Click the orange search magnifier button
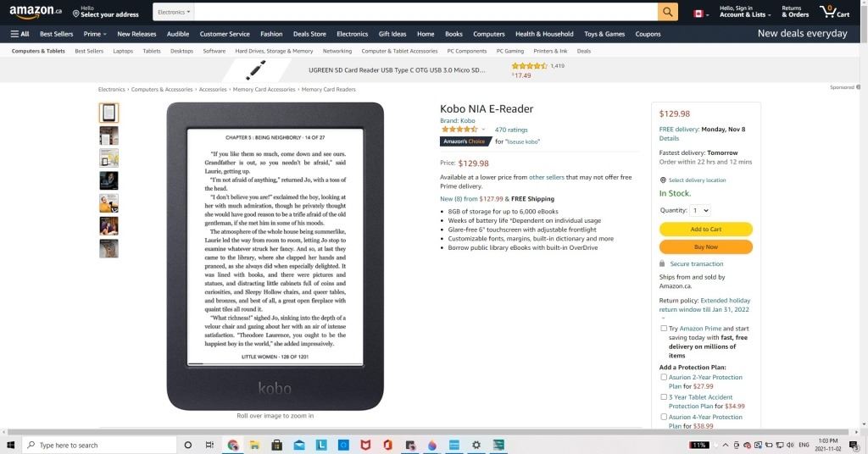Screen dimensions: 868x454 coord(668,12)
